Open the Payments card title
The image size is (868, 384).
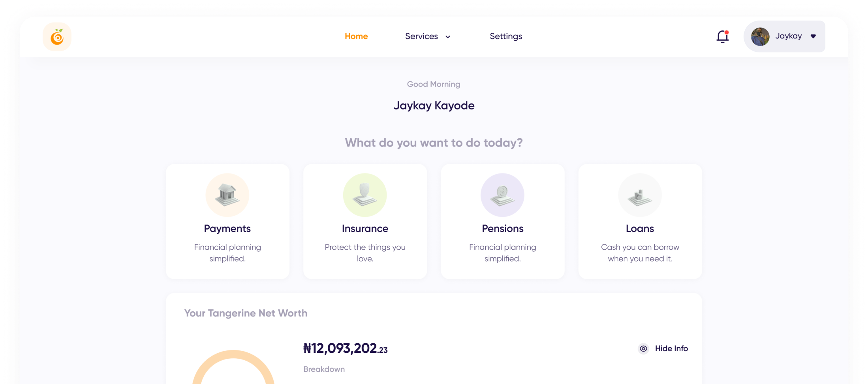pyautogui.click(x=227, y=228)
